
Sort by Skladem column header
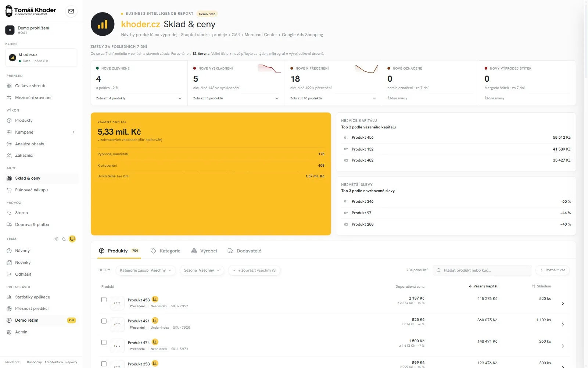541,286
